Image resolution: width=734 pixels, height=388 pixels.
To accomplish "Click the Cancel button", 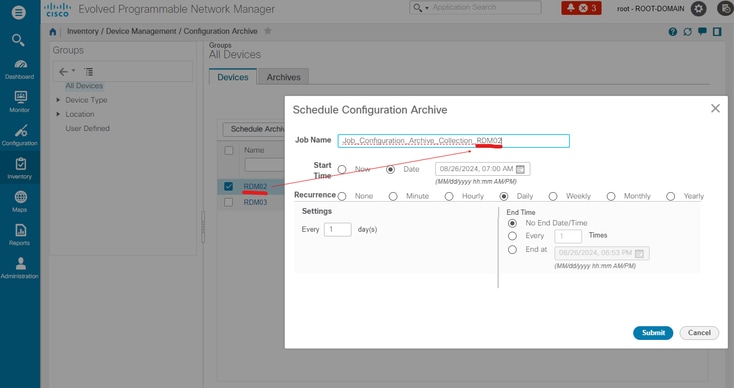I will (x=699, y=333).
